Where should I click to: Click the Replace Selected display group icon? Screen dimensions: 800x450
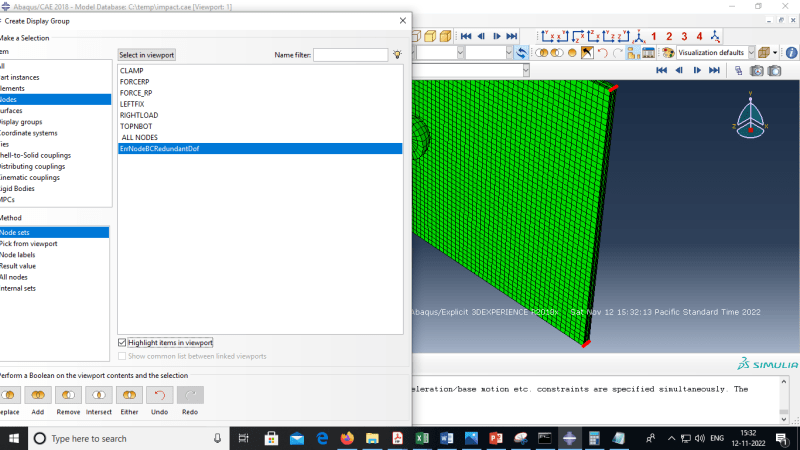pos(541,53)
